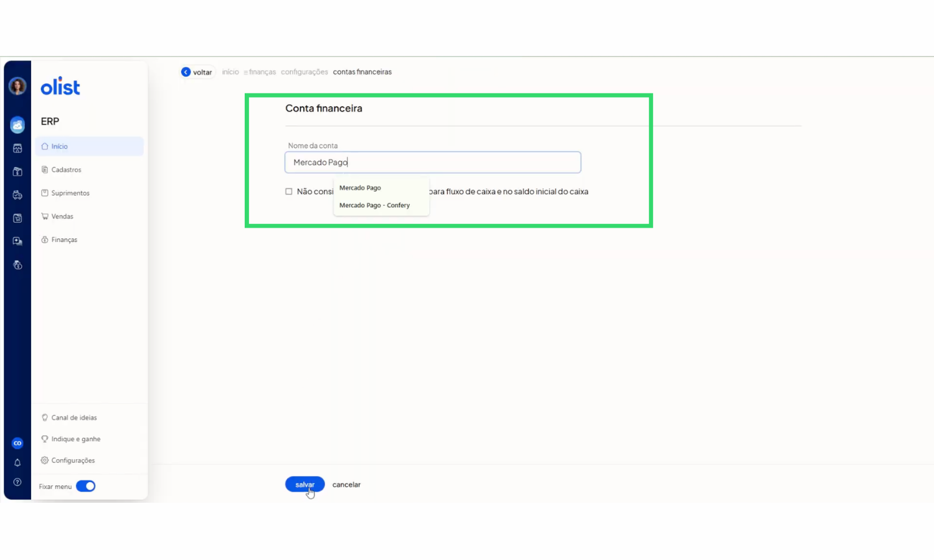Open Canal de ideias

tap(69, 418)
